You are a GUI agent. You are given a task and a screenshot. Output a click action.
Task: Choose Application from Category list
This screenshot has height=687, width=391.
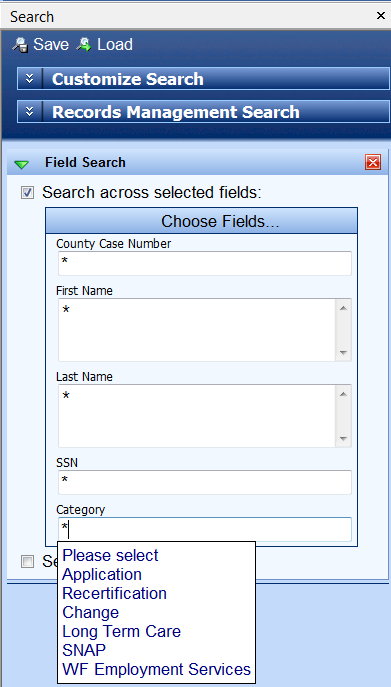[102, 574]
